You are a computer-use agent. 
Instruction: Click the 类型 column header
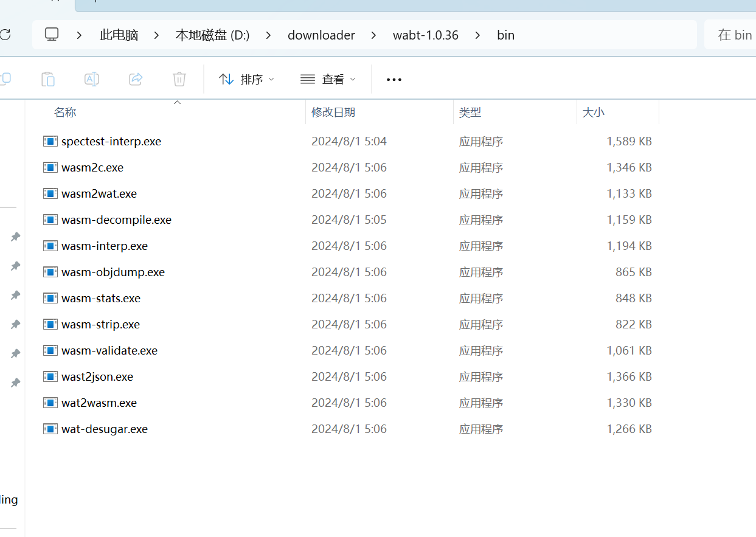470,113
